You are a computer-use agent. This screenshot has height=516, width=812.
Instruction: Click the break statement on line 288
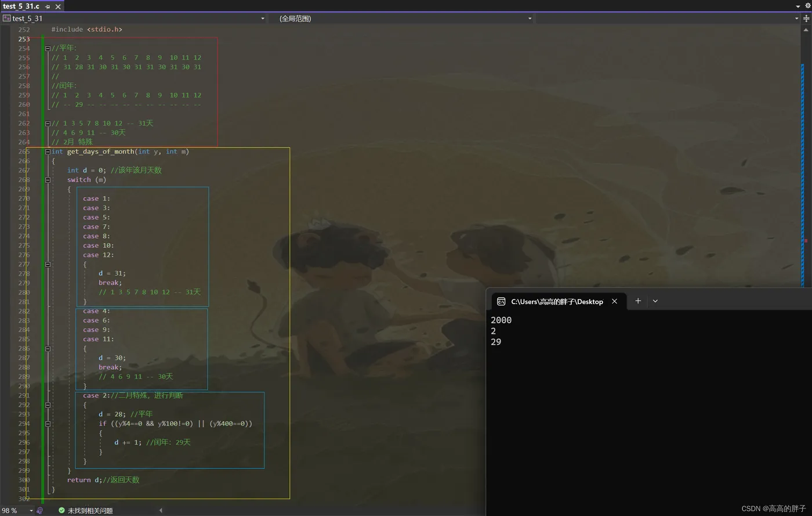[110, 367]
